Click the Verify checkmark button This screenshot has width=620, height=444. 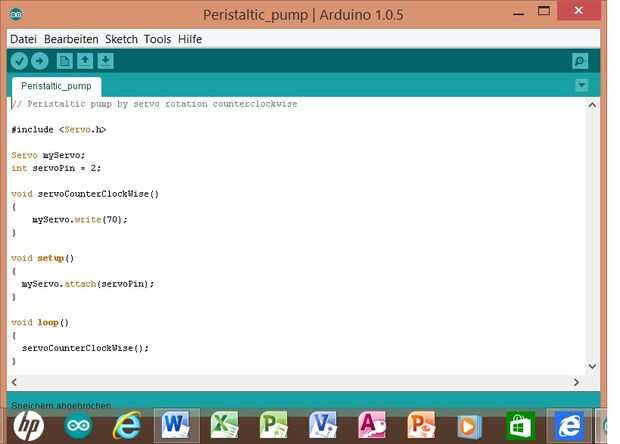click(x=19, y=61)
